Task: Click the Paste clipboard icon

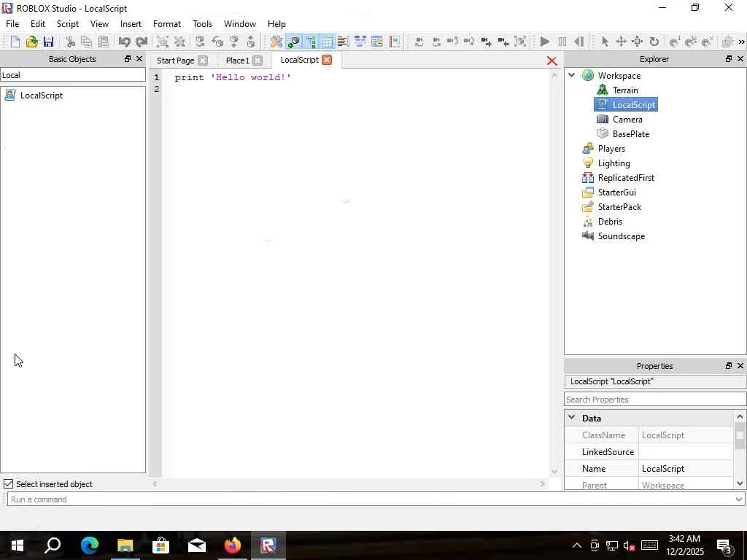Action: 104,42
